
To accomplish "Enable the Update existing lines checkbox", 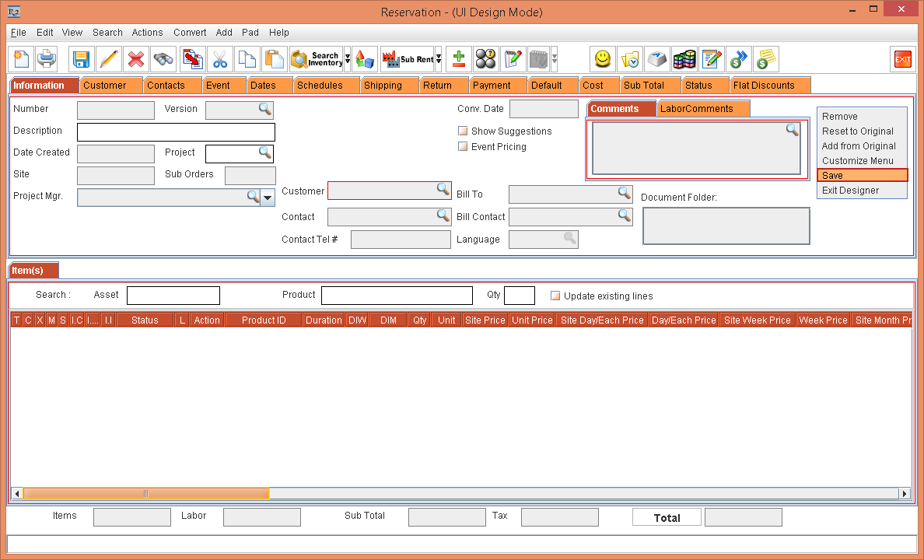I will pos(555,296).
